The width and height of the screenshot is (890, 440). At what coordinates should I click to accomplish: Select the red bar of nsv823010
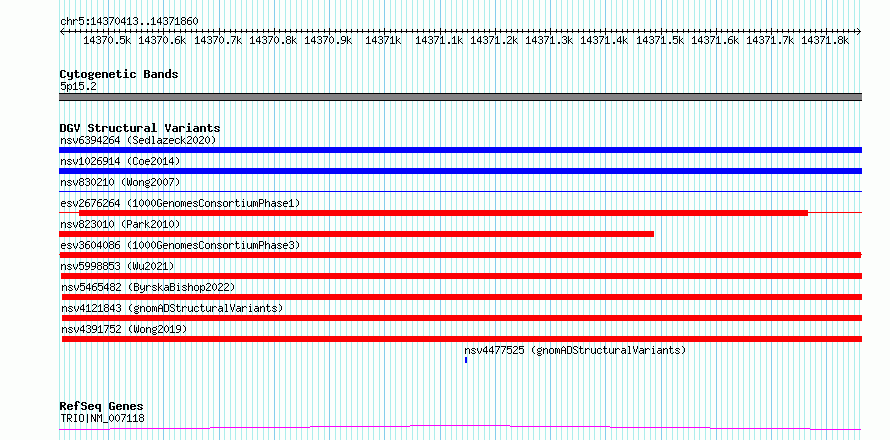click(356, 234)
